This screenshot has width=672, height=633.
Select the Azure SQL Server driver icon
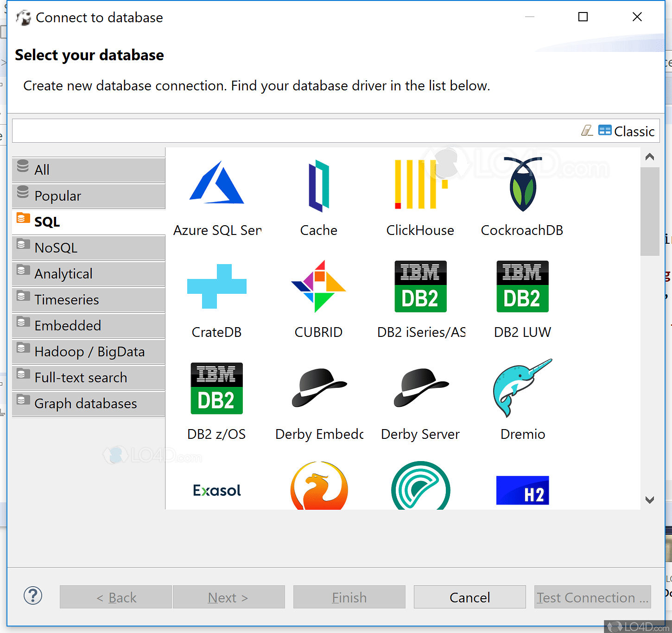pyautogui.click(x=217, y=182)
